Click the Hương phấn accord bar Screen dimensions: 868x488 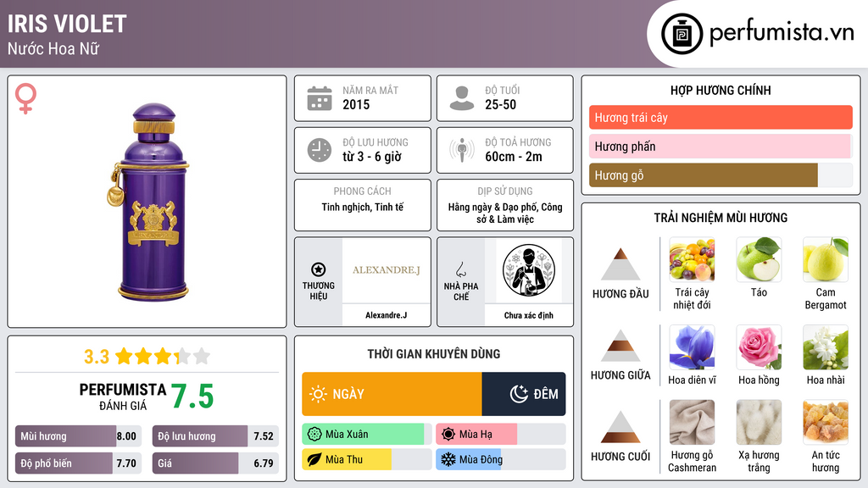721,146
